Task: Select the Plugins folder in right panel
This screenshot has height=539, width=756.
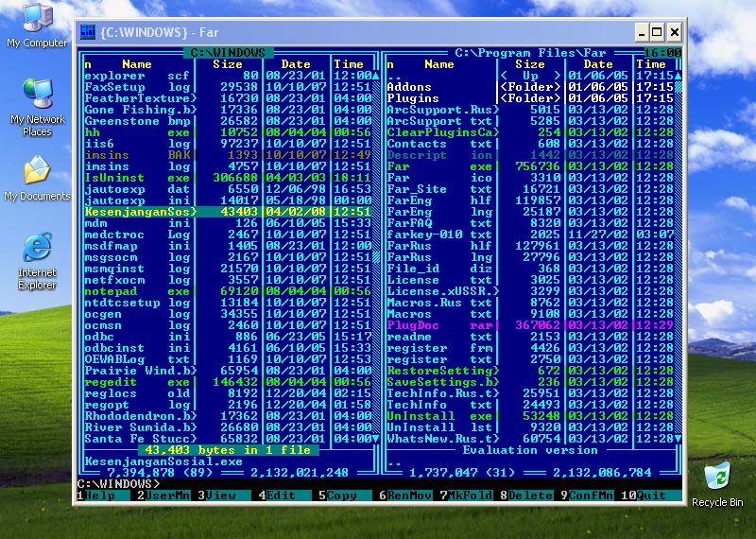Action: click(x=530, y=98)
